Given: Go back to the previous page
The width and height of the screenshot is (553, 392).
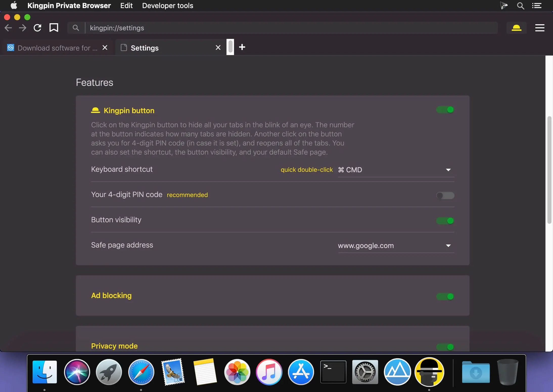Looking at the screenshot, I should [x=8, y=28].
